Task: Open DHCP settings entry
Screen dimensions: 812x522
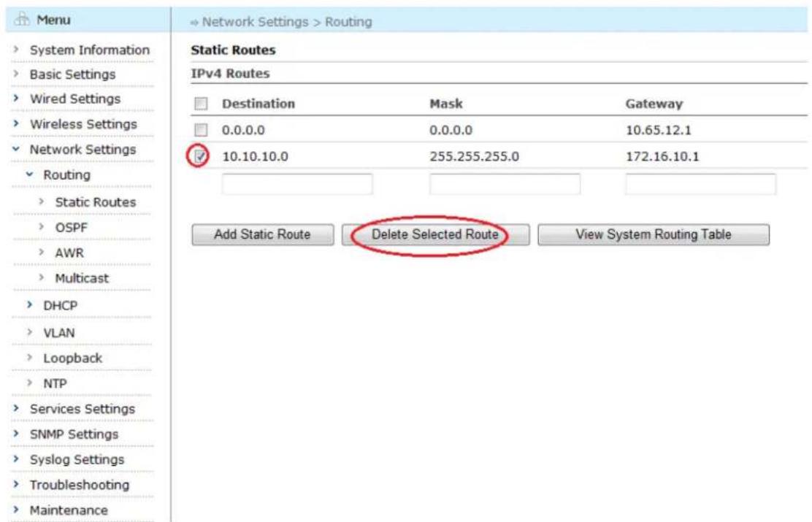Action: [x=60, y=306]
